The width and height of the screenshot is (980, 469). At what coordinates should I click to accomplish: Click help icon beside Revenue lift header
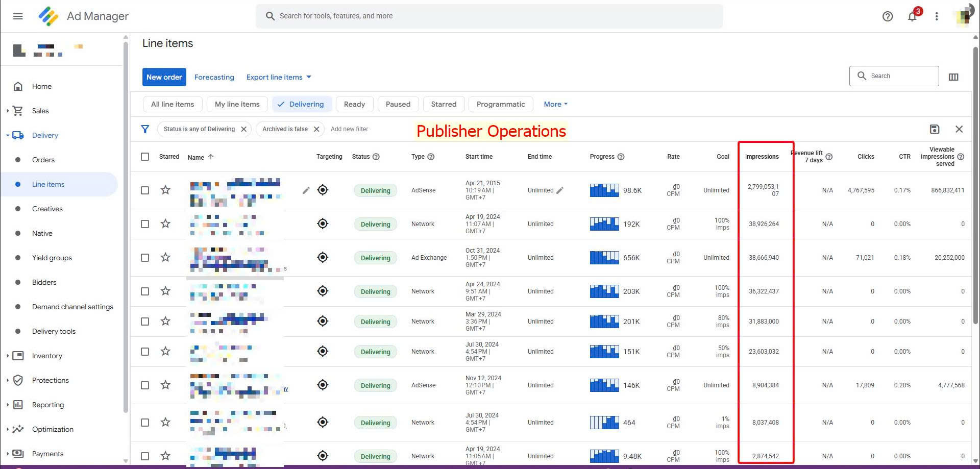(x=829, y=157)
